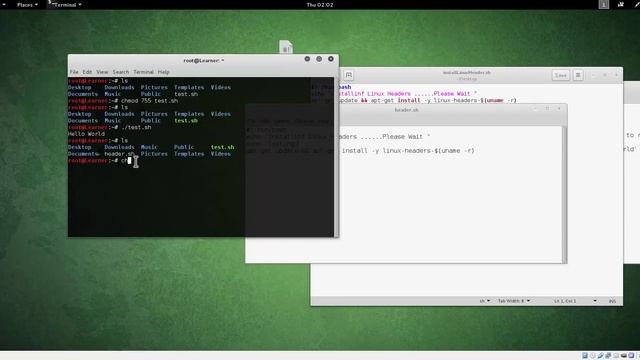640x360 pixels.
Task: Click the optical disc tray icon
Action: pyautogui.click(x=593, y=356)
